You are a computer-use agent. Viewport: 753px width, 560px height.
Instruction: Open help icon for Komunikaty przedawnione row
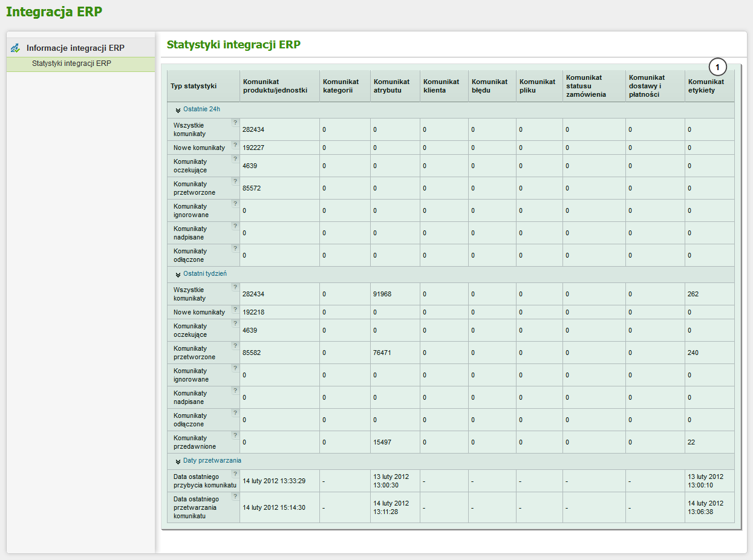coord(235,435)
